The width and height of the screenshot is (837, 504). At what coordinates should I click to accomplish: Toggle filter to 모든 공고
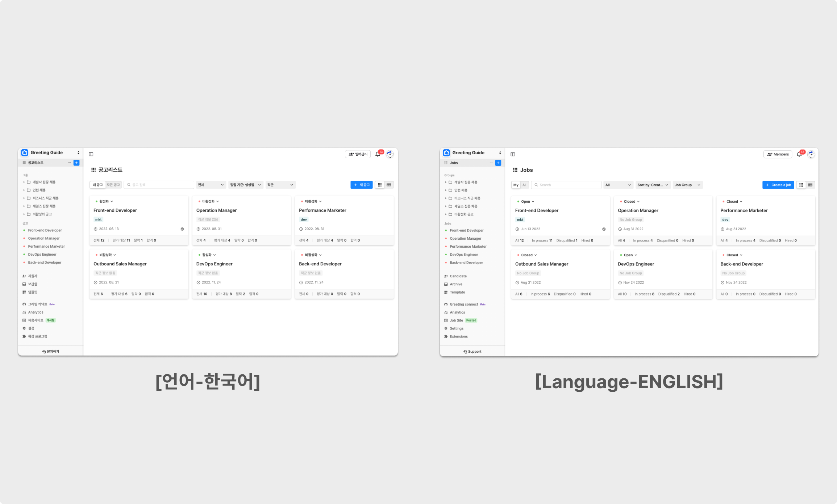113,185
